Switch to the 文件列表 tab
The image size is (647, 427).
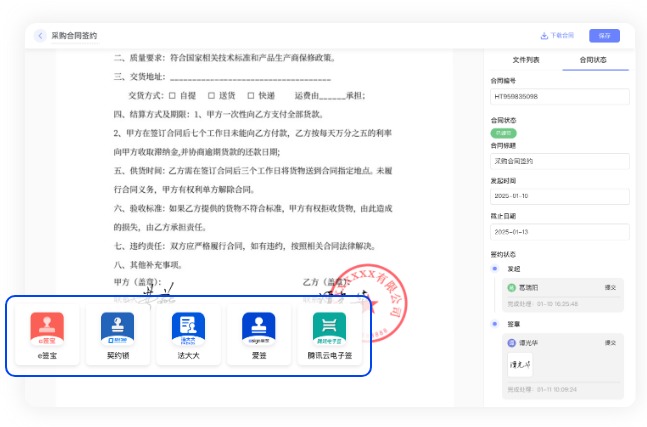pyautogui.click(x=526, y=60)
